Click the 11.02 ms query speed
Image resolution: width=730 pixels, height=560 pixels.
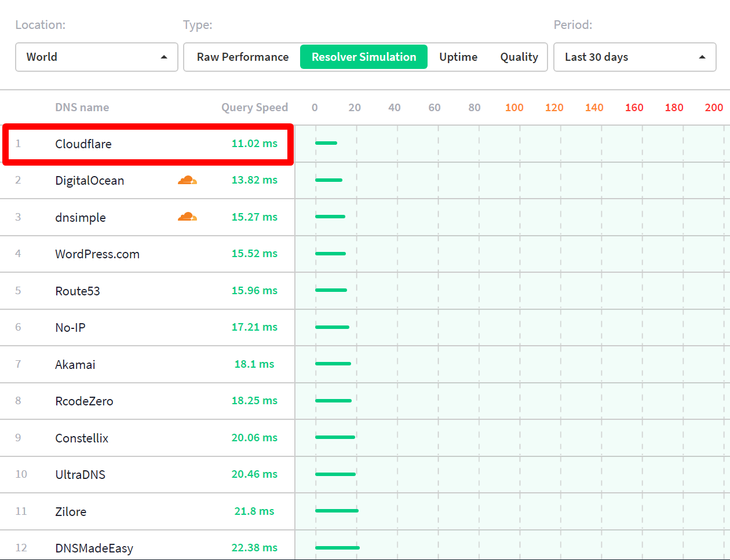[254, 143]
